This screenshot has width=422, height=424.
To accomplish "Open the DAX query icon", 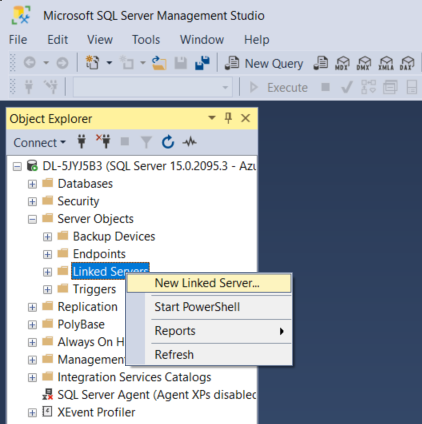I will point(407,63).
